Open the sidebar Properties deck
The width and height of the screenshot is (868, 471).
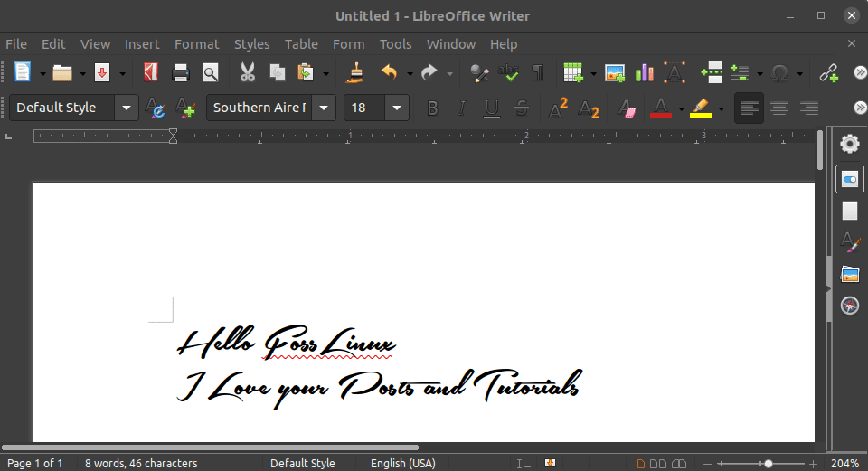click(x=850, y=179)
